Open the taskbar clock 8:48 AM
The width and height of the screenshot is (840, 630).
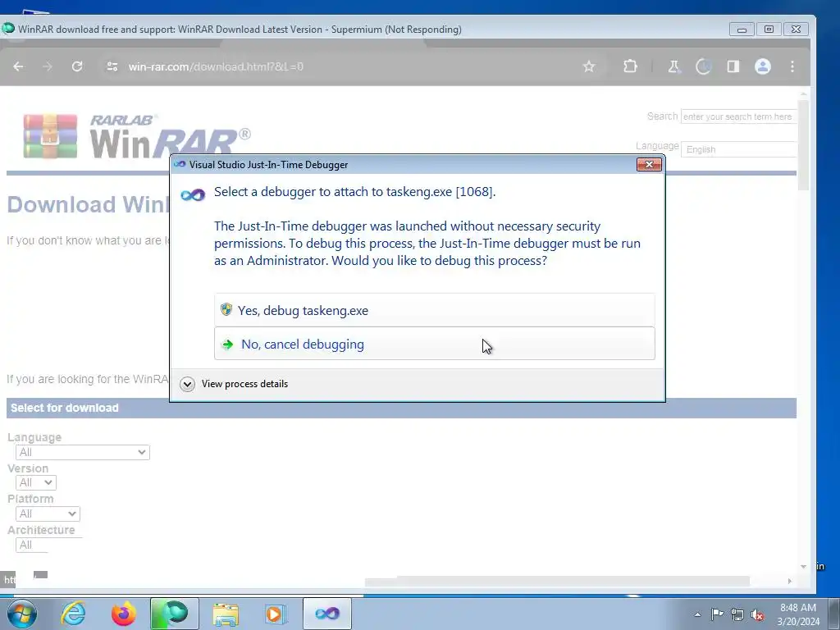tap(798, 614)
